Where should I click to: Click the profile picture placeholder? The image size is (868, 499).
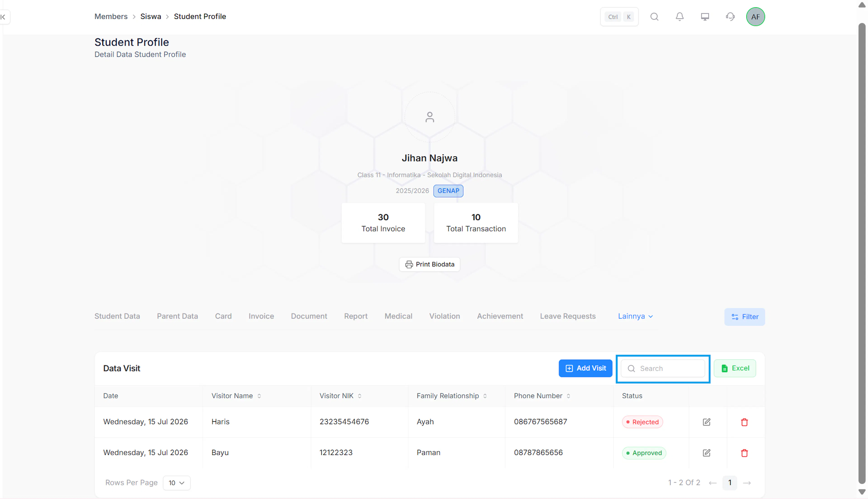[429, 117]
